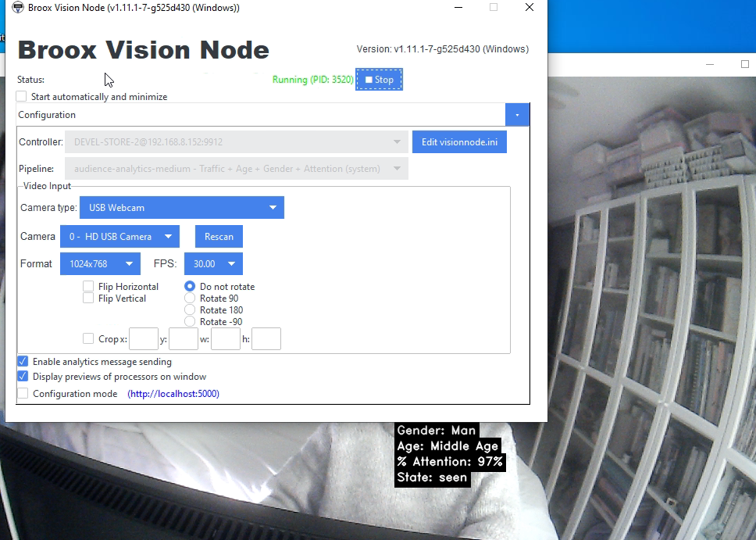Screen dimensions: 756x540
Task: Click the Gender: Man overlay label in preview
Action: coord(437,431)
